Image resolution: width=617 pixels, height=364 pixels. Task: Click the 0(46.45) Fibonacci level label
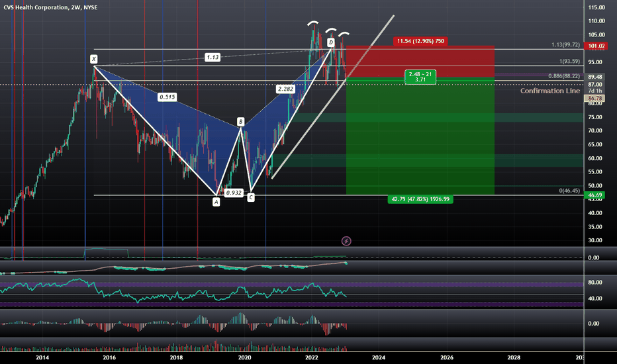569,191
